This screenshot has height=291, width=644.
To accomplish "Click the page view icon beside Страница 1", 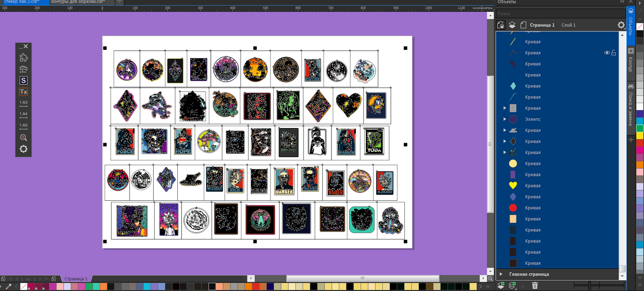I will (x=523, y=25).
